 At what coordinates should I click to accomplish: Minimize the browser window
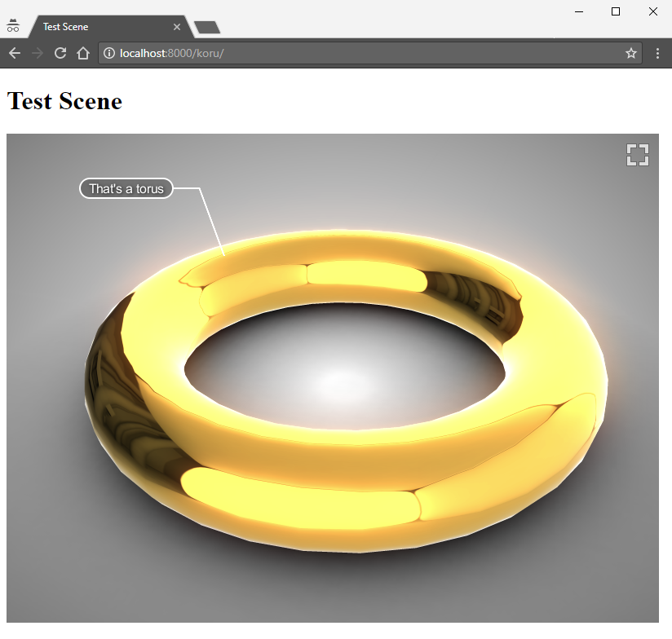(x=578, y=11)
